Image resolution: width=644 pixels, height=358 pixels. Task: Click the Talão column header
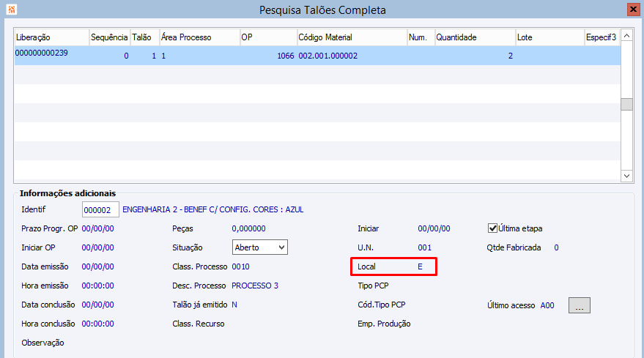(145, 37)
